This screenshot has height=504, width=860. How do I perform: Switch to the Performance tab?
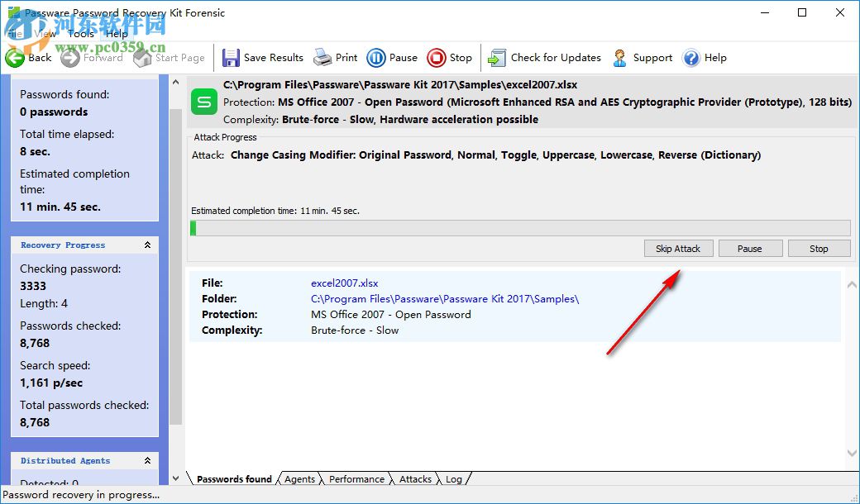(356, 479)
